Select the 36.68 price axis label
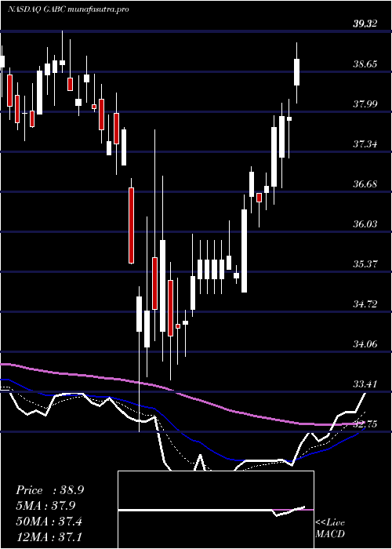Viewport: 392px width, 549px height. click(365, 184)
